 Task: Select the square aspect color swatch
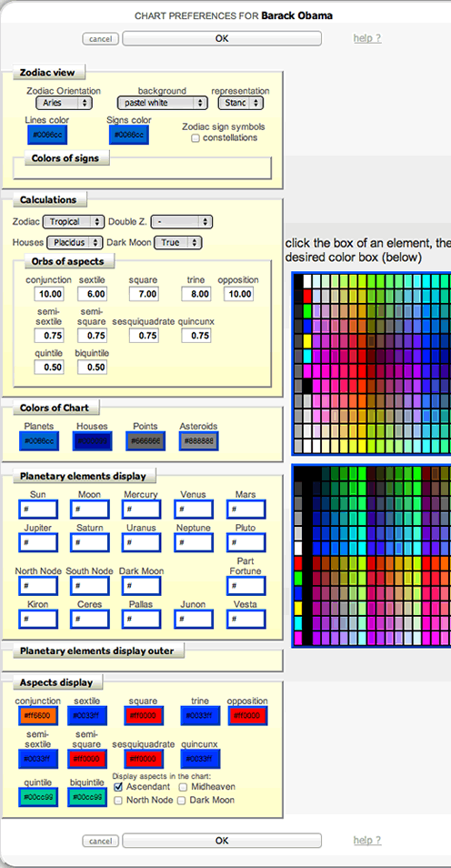(x=144, y=715)
